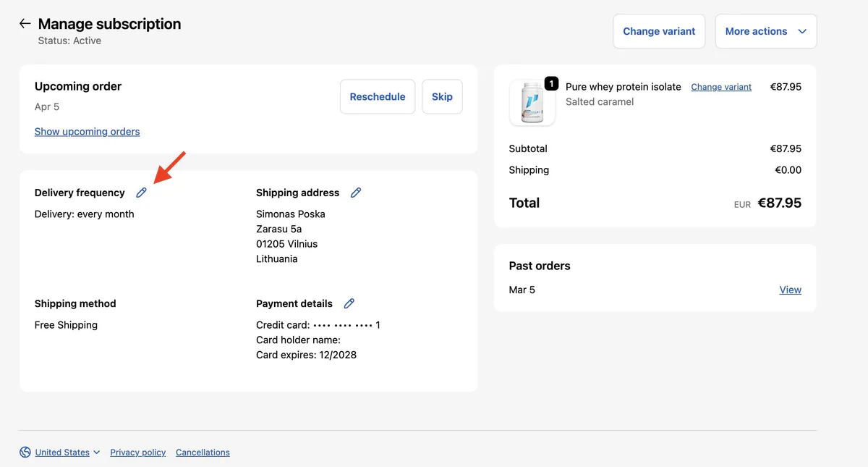Go back using the left arrow icon
Screen dimensions: 868x467
click(x=25, y=24)
